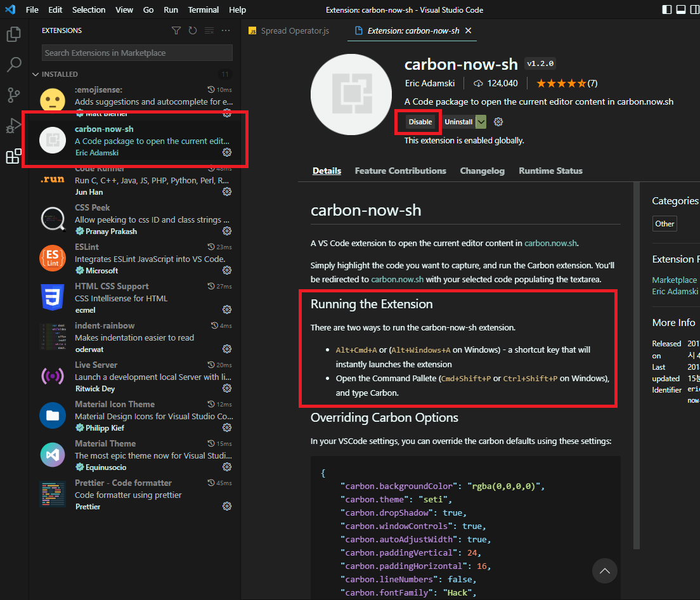
Task: Open manage gear for ESLint
Action: (227, 270)
